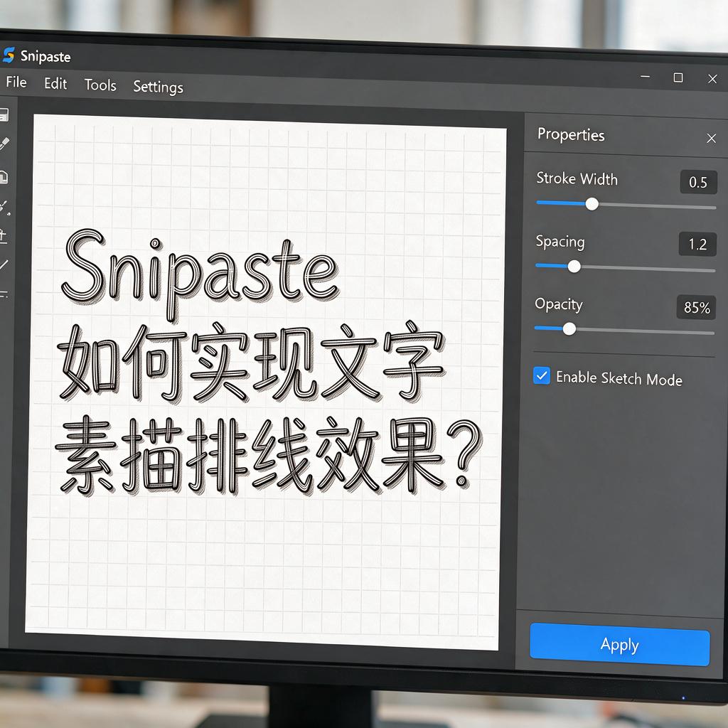Click the Apply button

pos(620,644)
